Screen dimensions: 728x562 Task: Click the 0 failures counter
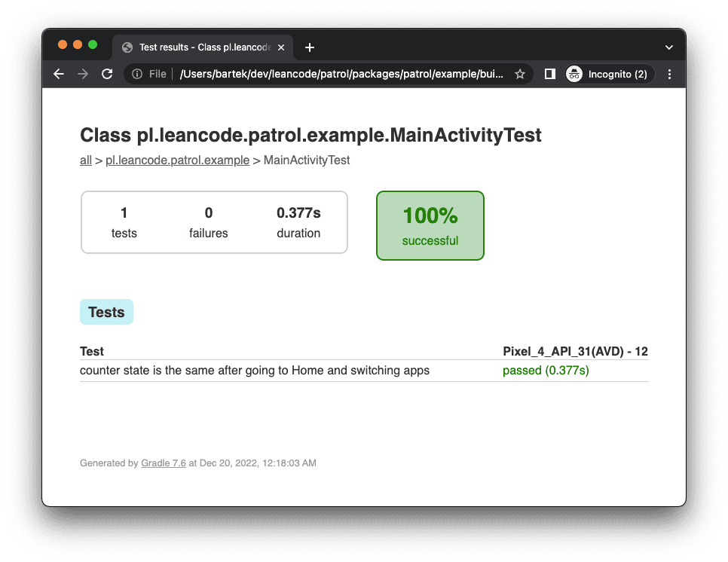point(209,221)
